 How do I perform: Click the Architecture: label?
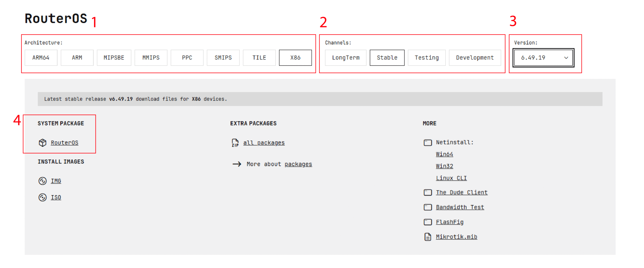point(44,43)
